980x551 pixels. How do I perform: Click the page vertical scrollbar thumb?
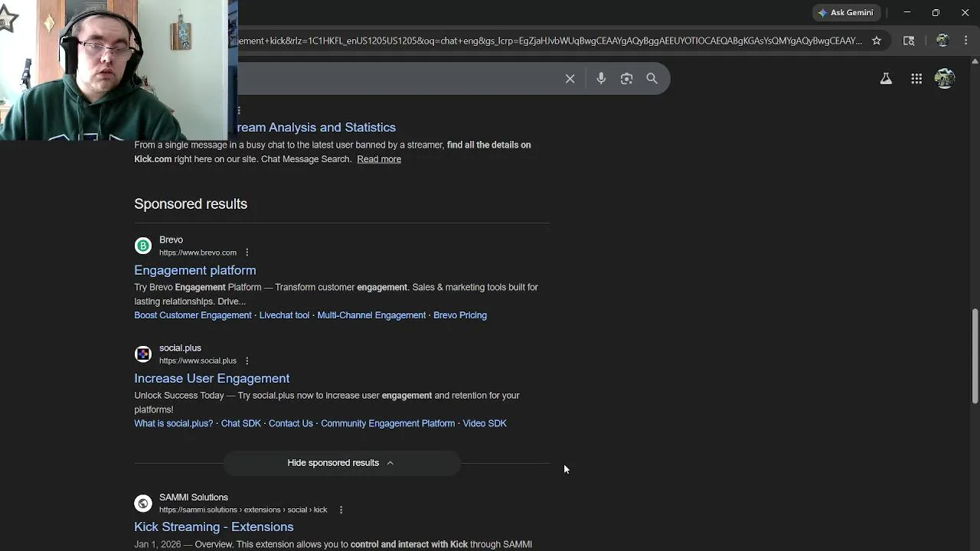[975, 356]
